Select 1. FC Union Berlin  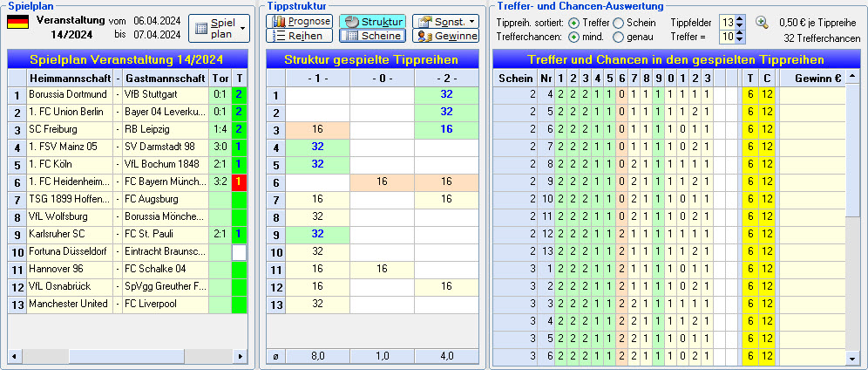pos(69,112)
